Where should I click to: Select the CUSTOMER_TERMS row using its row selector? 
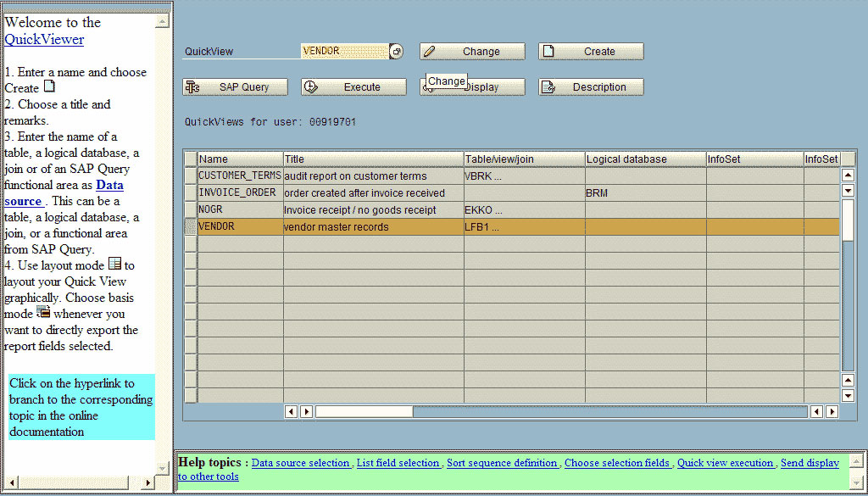[x=188, y=176]
